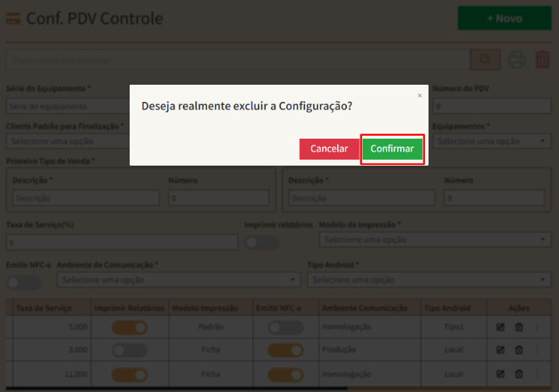Click the green printer icon

pyautogui.click(x=517, y=59)
